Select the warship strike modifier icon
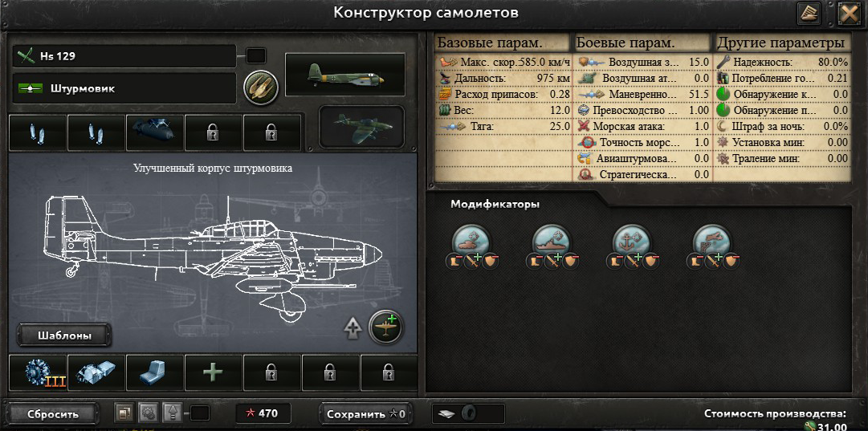The width and height of the screenshot is (868, 431). 551,242
